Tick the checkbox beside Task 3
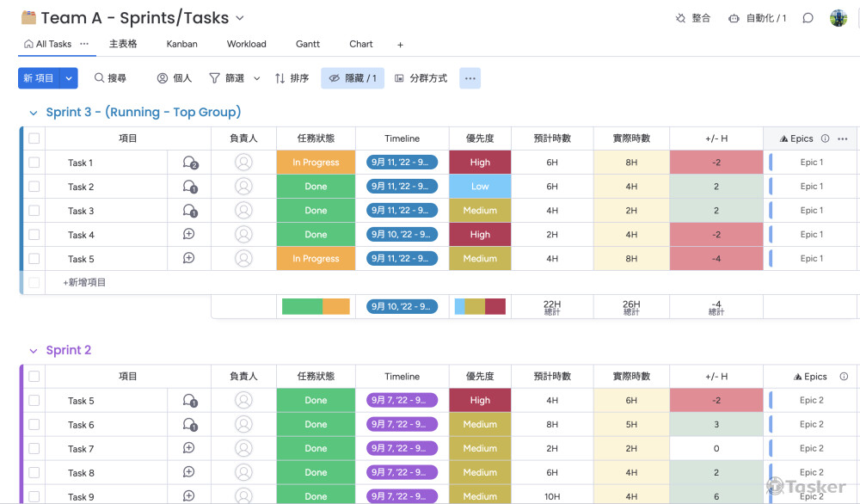This screenshot has width=860, height=504. coord(34,211)
